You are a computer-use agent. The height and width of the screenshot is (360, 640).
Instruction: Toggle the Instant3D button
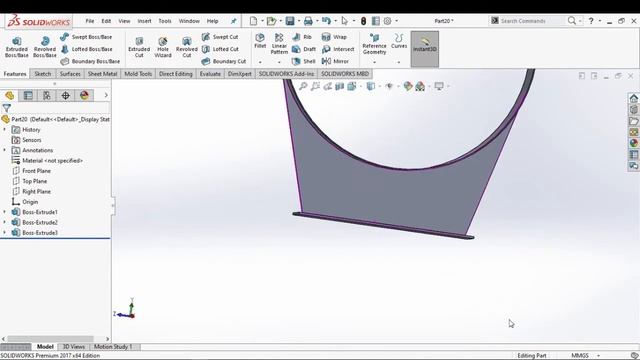click(x=424, y=49)
